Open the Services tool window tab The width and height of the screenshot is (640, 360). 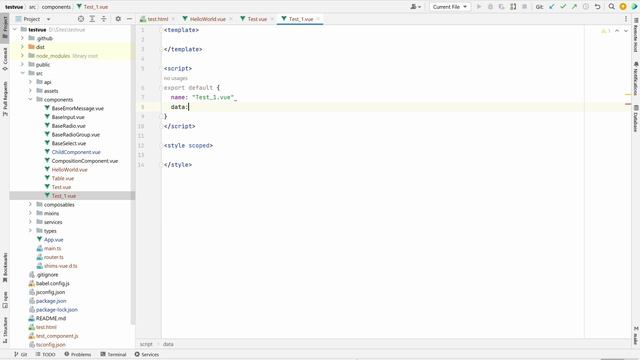pyautogui.click(x=147, y=354)
